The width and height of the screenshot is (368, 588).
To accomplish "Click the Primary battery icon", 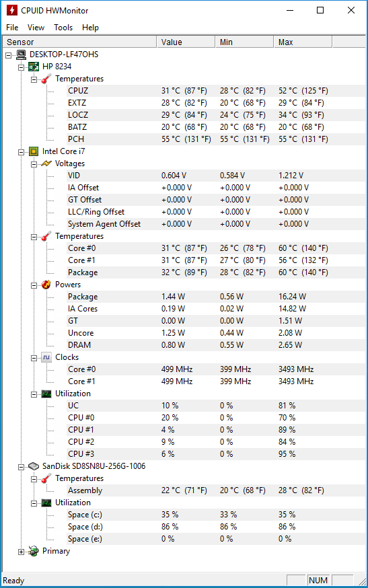I will click(34, 551).
